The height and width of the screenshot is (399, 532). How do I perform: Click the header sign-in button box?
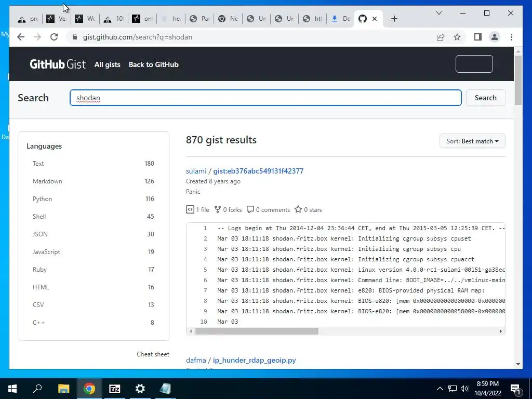[x=474, y=64]
